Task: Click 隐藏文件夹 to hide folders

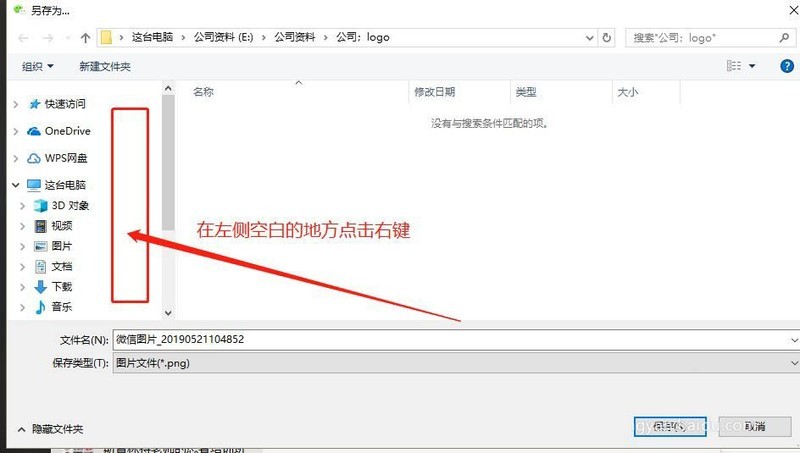Action: (57, 429)
